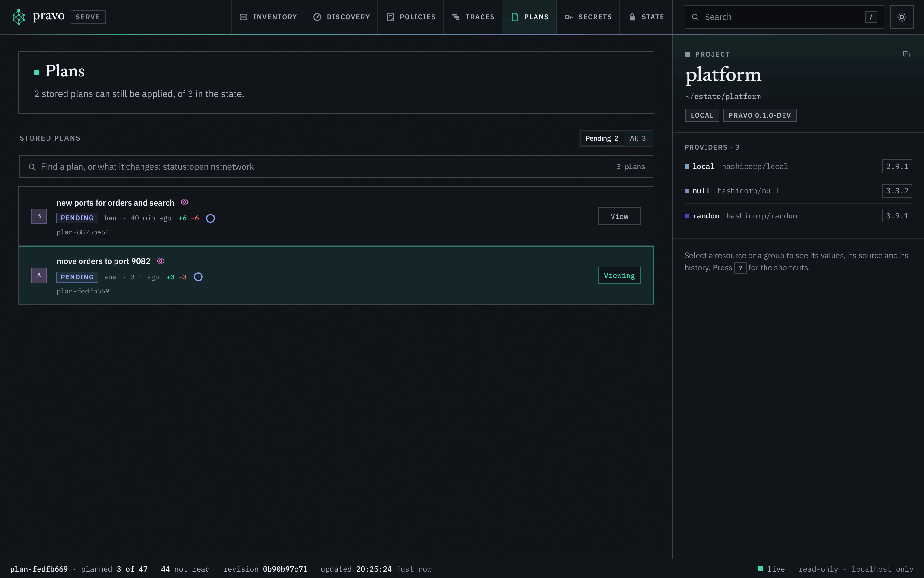This screenshot has height=578, width=924.
Task: Click the question mark shortcuts key
Action: pyautogui.click(x=740, y=268)
